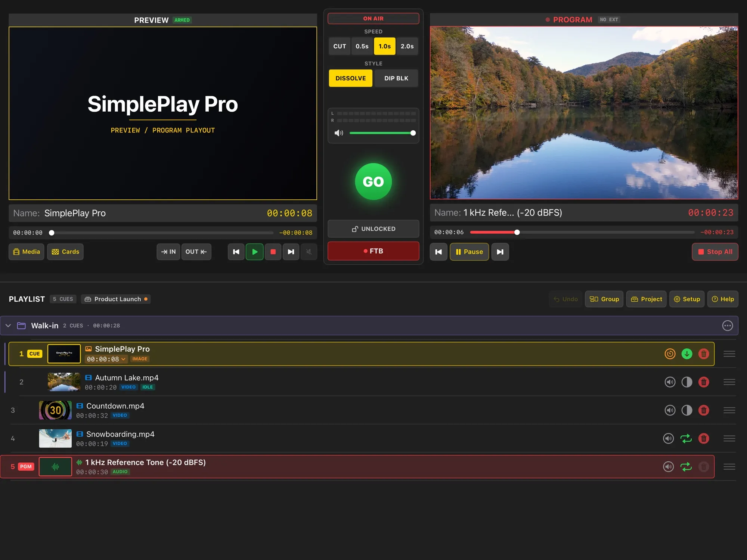Choose DISSOLVE transition style
Image resolution: width=747 pixels, height=560 pixels.
[x=350, y=78]
